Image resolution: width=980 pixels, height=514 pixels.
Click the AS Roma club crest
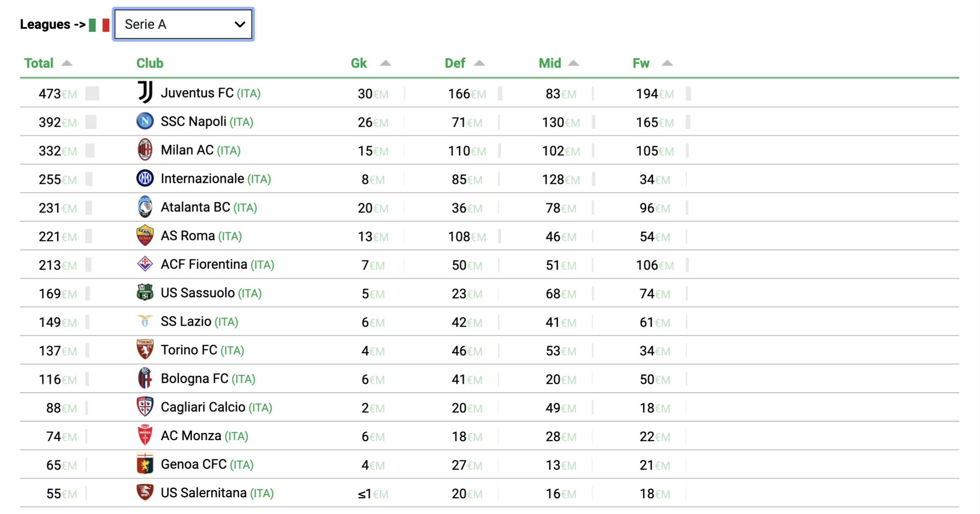[145, 236]
